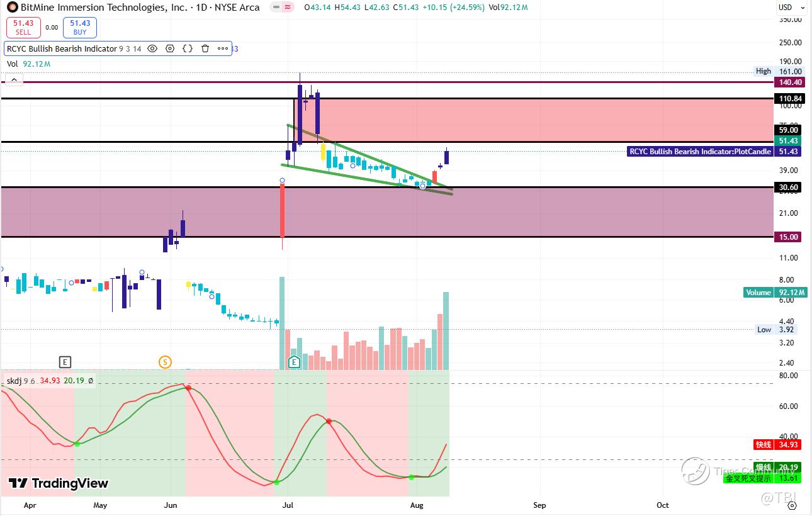812x516 pixels.
Task: Click the May date on time axis
Action: 100,505
